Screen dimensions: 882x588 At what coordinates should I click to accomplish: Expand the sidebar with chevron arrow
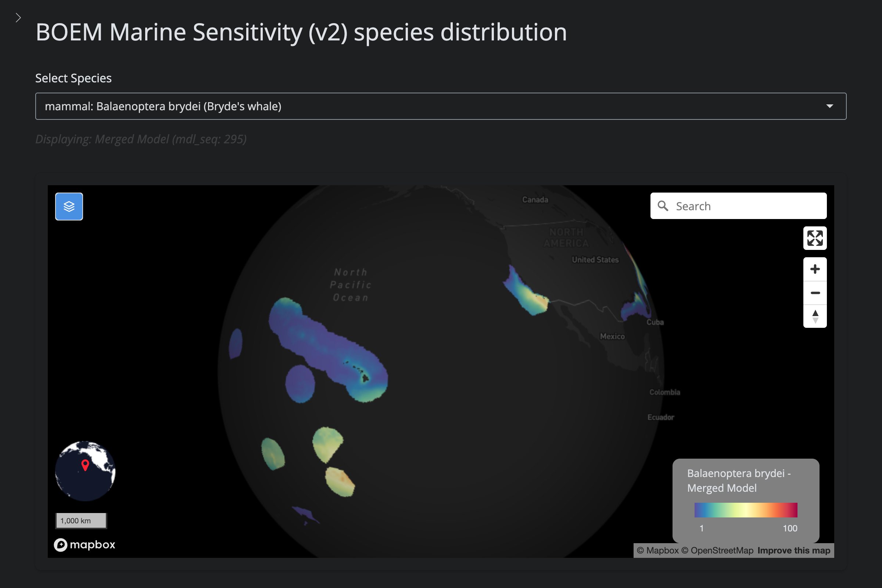click(18, 18)
